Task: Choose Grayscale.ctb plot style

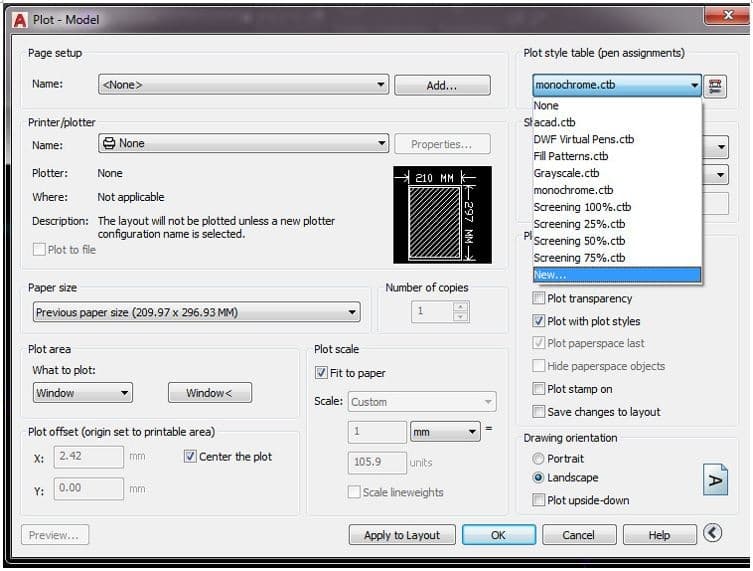Action: 617,173
